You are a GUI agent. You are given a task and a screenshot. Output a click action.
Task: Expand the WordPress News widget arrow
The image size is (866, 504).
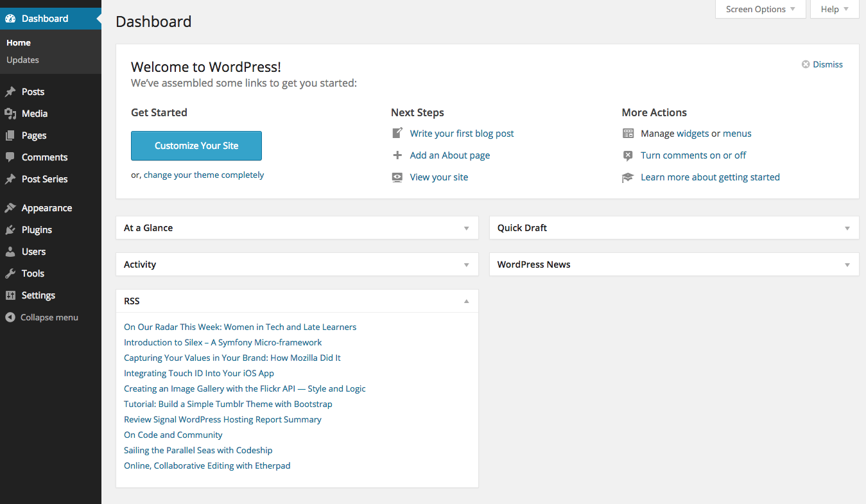click(847, 265)
